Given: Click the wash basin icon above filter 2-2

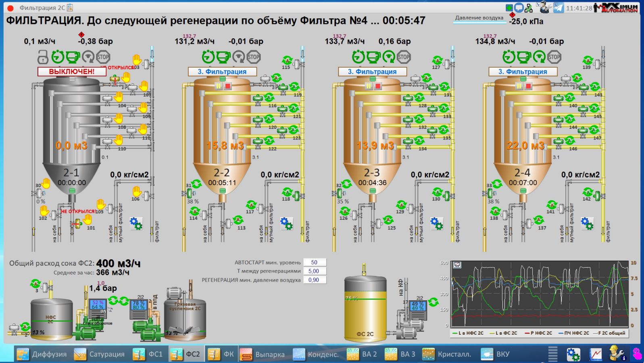Looking at the screenshot, I should [223, 57].
